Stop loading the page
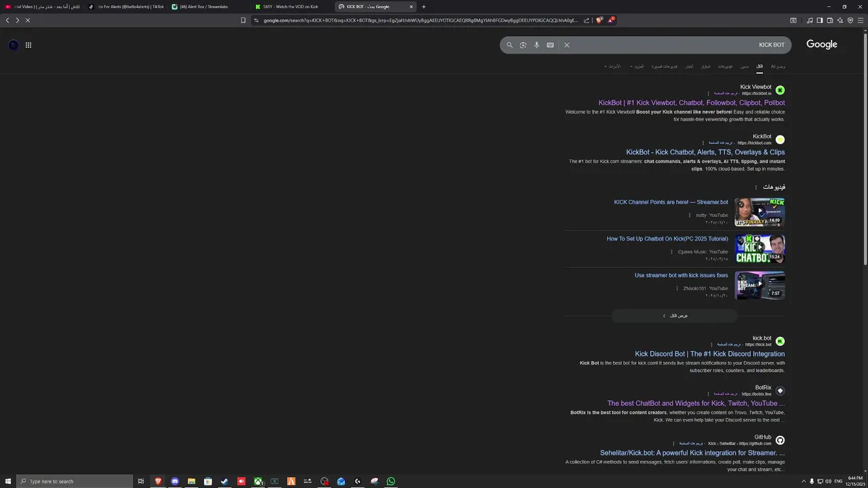The image size is (868, 488). coord(28,20)
